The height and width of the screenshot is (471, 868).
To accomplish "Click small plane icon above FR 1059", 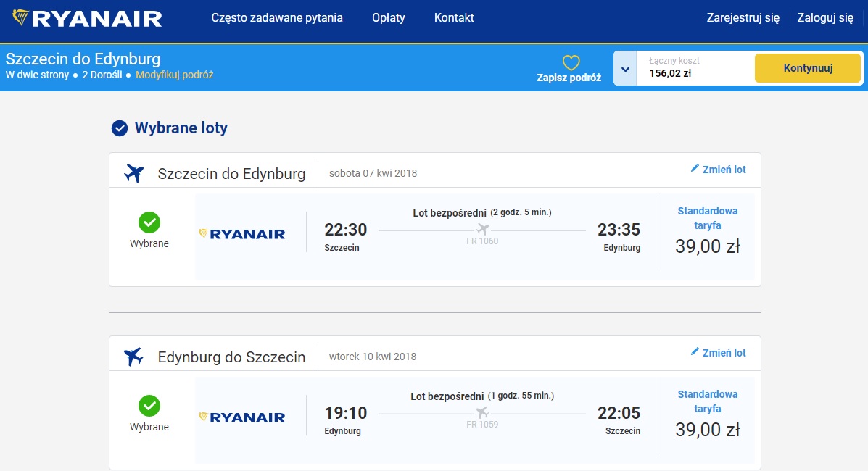I will (483, 412).
